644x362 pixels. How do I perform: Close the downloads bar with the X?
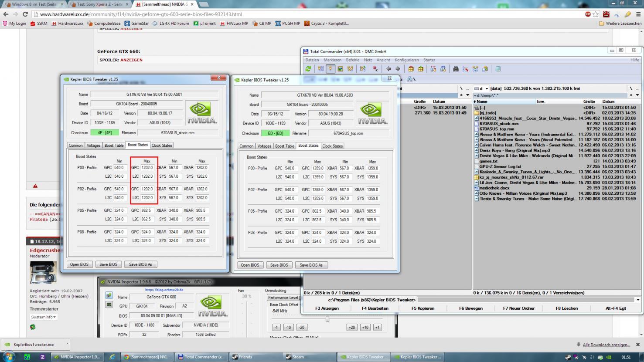pos(637,345)
